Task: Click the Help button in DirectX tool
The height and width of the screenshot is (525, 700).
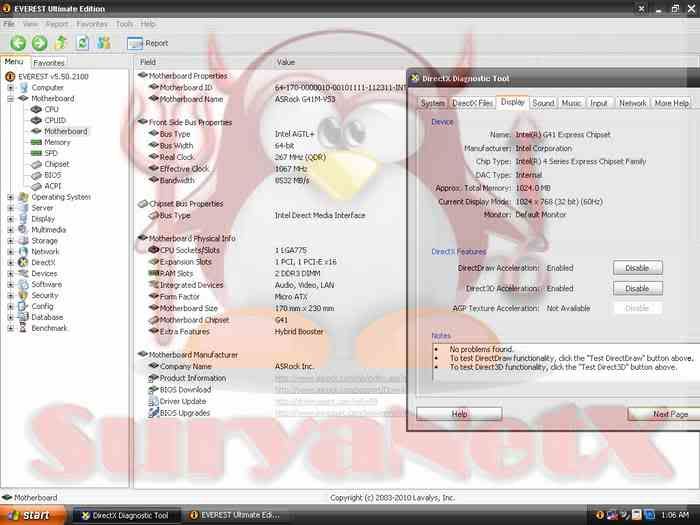Action: 459,414
